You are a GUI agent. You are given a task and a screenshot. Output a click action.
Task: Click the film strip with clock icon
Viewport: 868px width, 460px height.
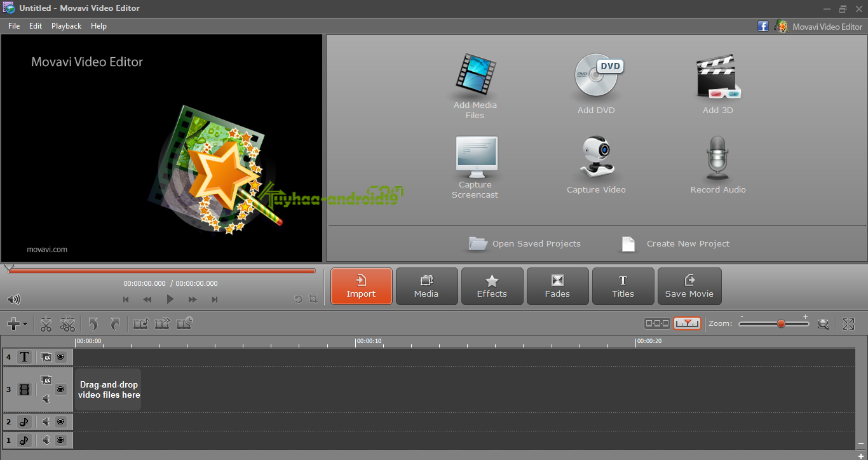[185, 323]
